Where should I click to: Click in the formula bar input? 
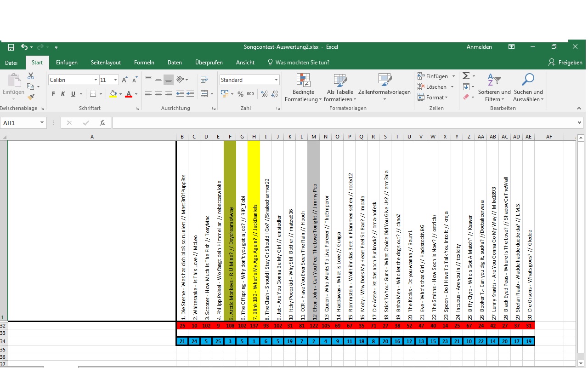point(345,123)
